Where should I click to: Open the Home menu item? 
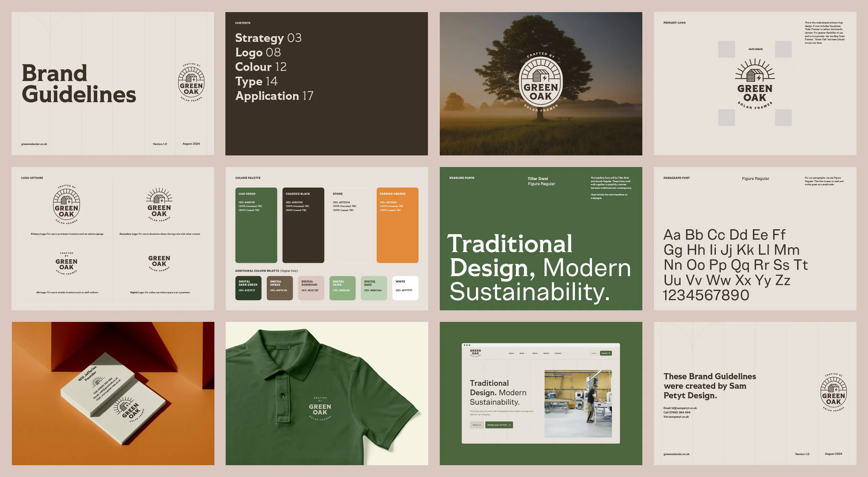(x=511, y=353)
